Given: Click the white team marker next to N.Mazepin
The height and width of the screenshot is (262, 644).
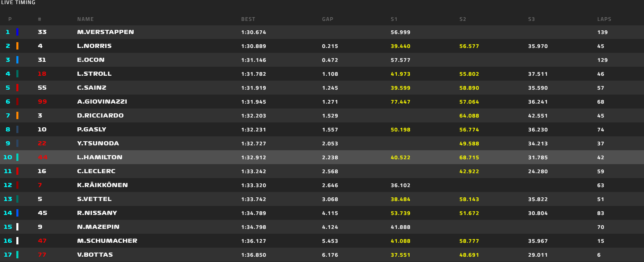Looking at the screenshot, I should pos(17,227).
